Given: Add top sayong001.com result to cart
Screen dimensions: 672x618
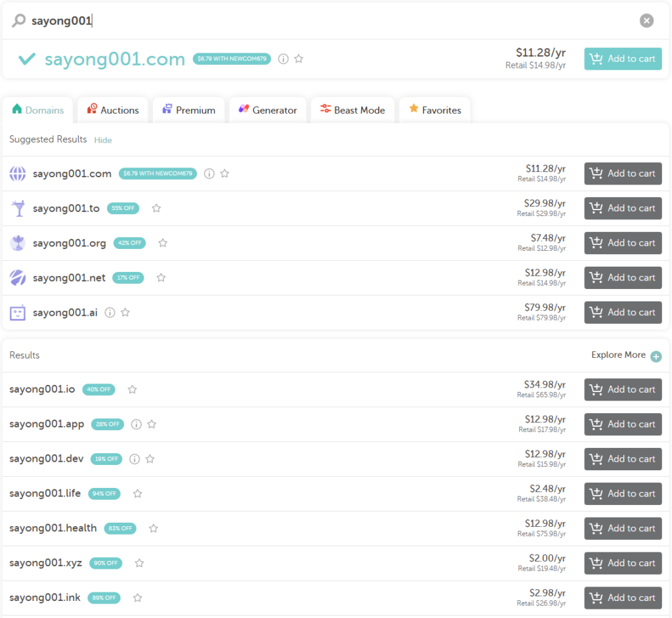Looking at the screenshot, I should [623, 59].
